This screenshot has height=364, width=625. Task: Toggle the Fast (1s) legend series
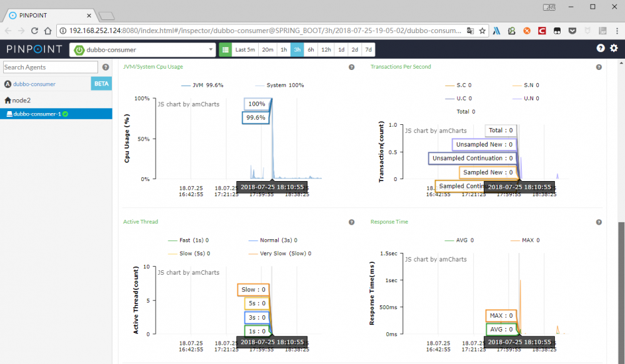pos(189,240)
